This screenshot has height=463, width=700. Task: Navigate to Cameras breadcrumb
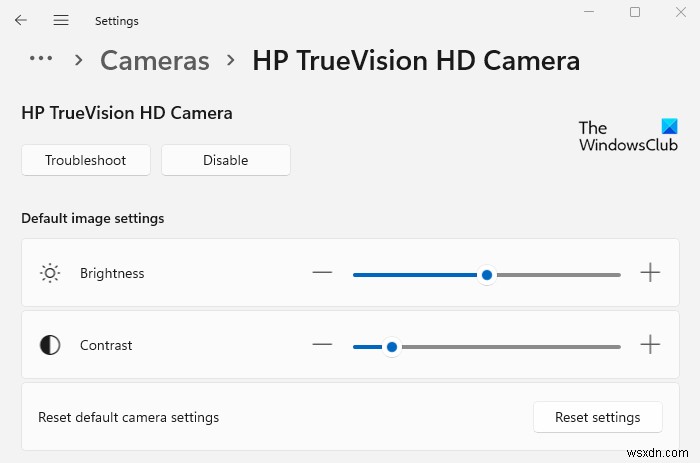[155, 60]
